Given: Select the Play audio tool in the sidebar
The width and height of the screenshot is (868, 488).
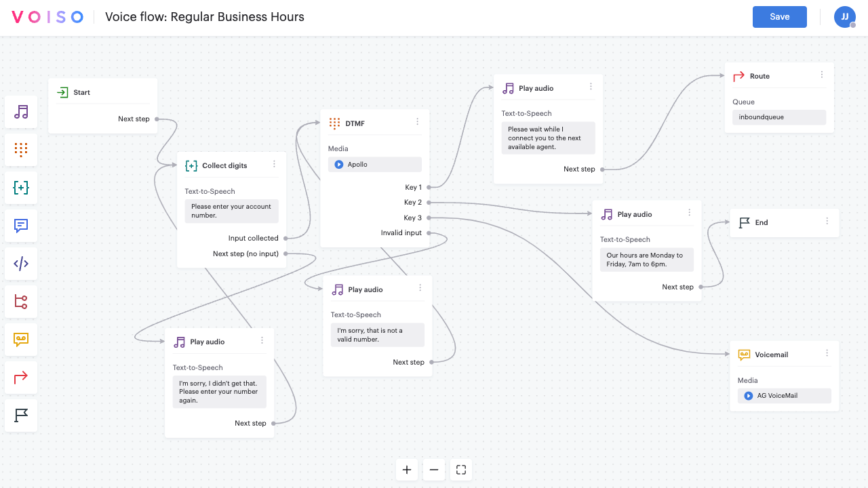Looking at the screenshot, I should 21,112.
